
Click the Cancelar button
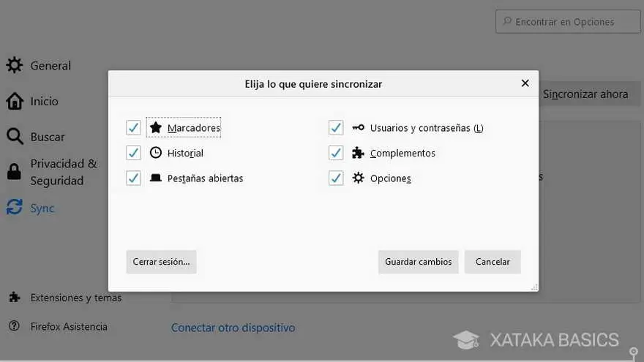493,262
